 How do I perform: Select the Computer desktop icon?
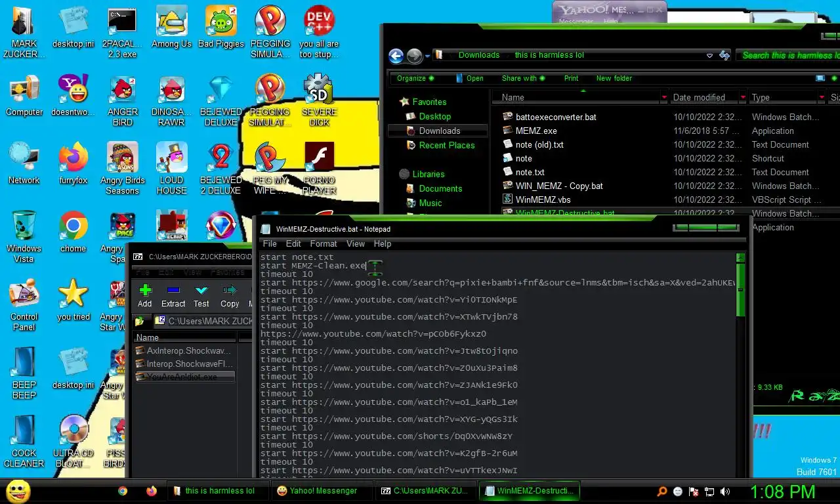[24, 95]
